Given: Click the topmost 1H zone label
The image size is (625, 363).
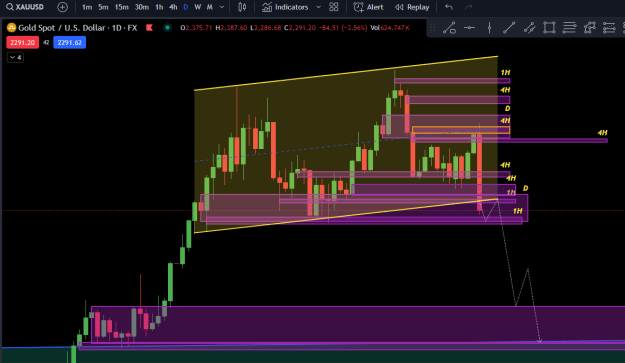Looking at the screenshot, I should pos(505,73).
